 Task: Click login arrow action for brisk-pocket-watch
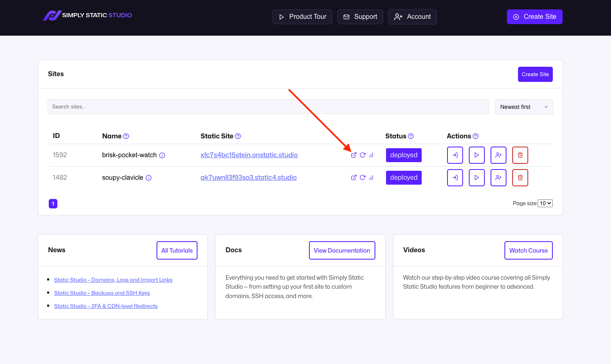tap(455, 155)
